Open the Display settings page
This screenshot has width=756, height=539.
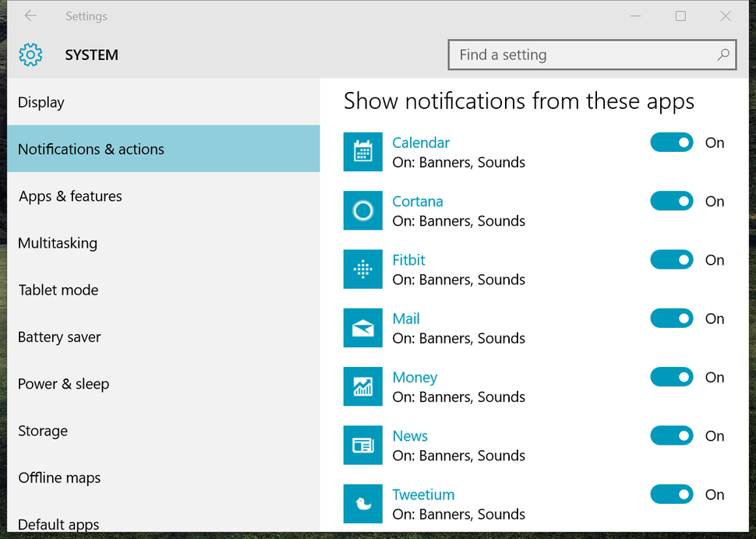(41, 102)
